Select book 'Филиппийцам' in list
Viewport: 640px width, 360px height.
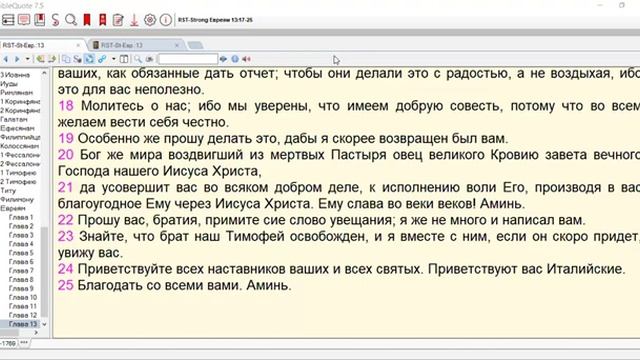coord(20,137)
